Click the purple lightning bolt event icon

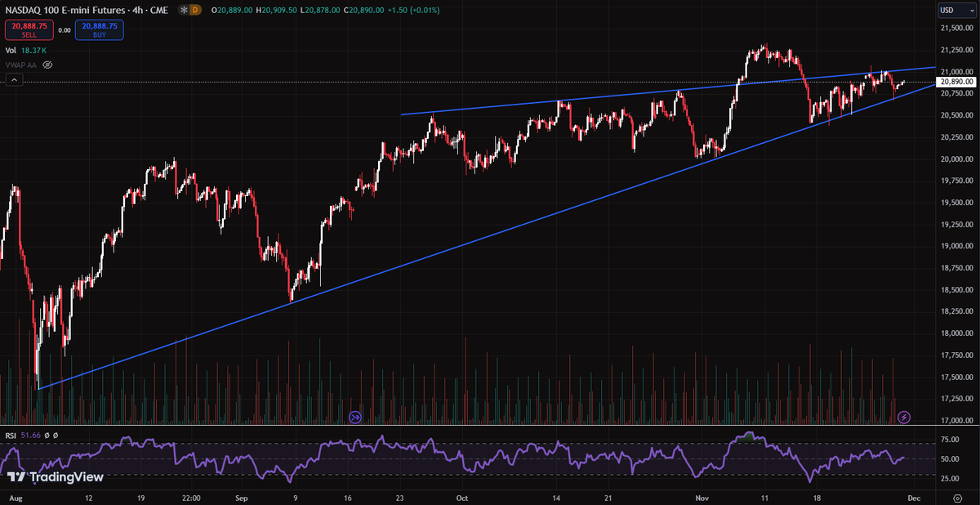(904, 417)
